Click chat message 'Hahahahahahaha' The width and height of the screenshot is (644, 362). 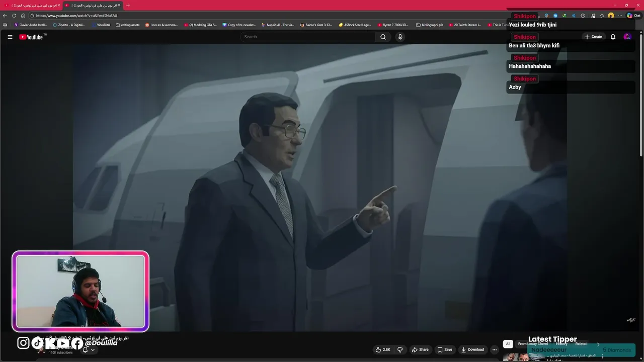point(530,66)
